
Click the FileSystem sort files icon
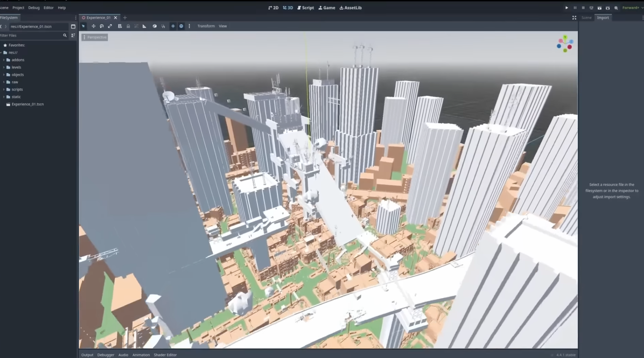[73, 35]
